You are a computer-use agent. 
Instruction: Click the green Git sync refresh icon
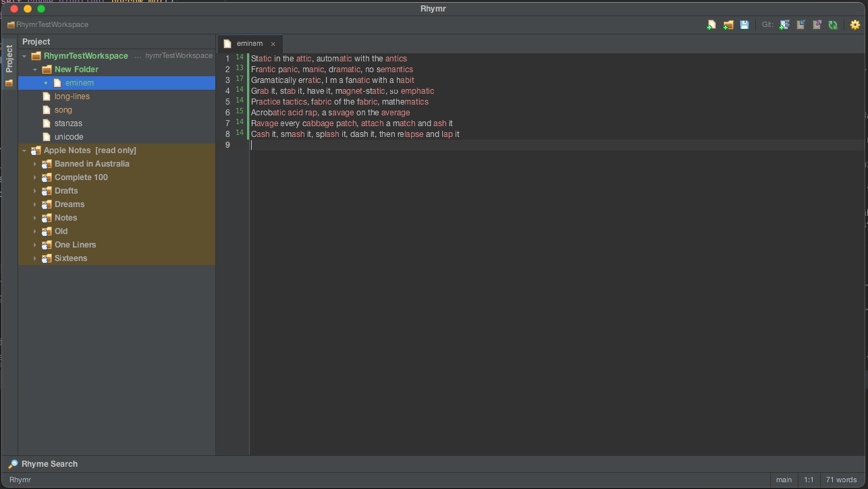(833, 25)
